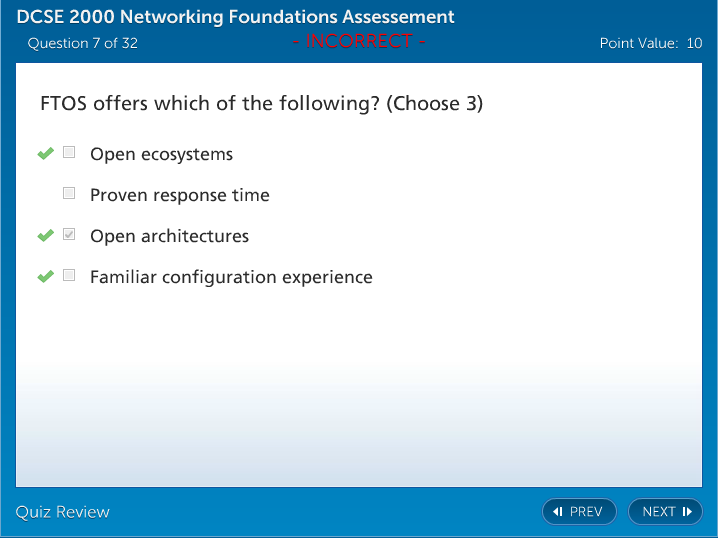Click green checkmark beside Open ecosystems
Image resolution: width=718 pixels, height=538 pixels.
coord(45,154)
